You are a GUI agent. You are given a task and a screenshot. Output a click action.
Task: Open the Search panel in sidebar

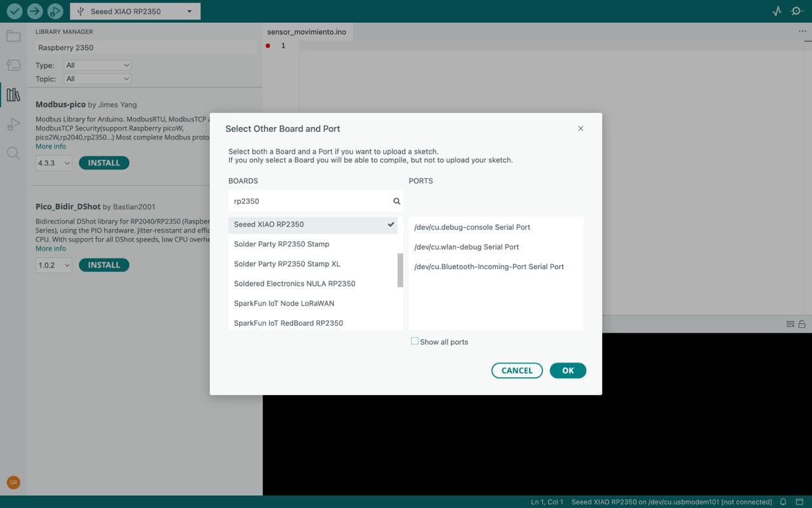pos(13,154)
